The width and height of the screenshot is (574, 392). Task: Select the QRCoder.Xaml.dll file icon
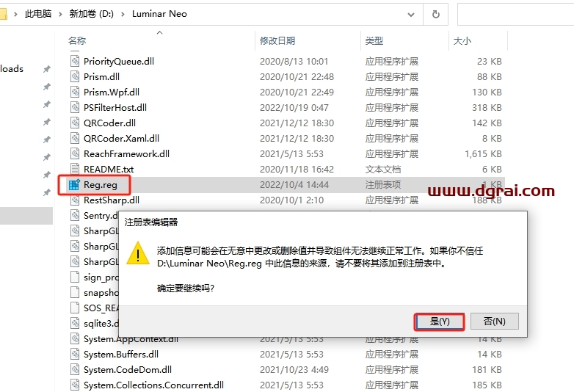tap(75, 138)
